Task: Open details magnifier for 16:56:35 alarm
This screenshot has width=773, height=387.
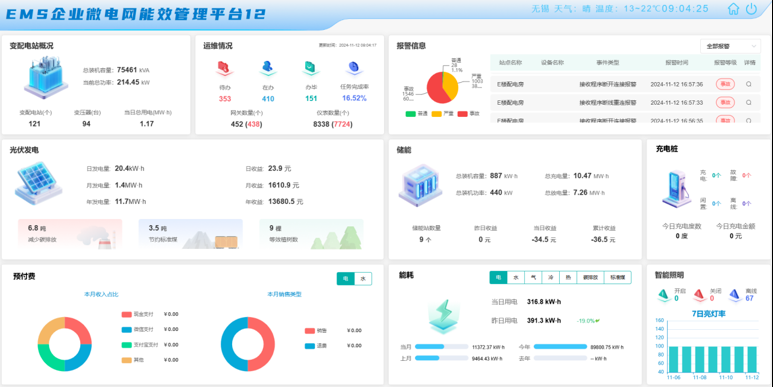Action: [749, 120]
